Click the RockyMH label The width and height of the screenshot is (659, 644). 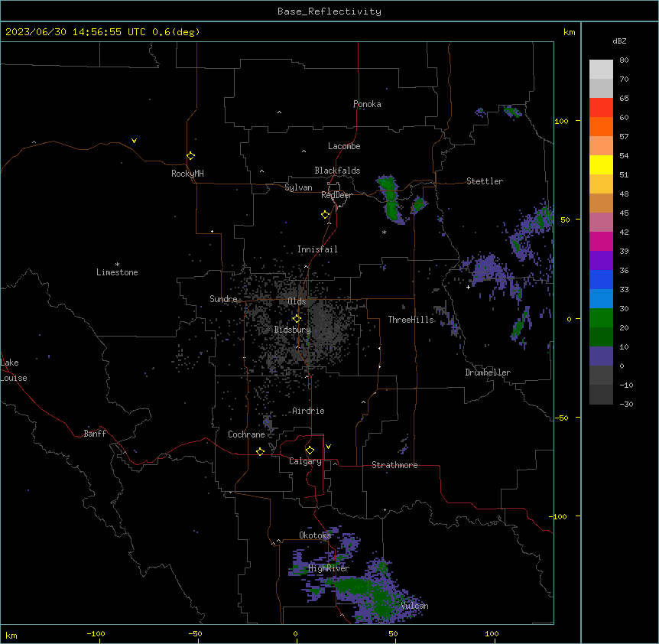tap(187, 173)
